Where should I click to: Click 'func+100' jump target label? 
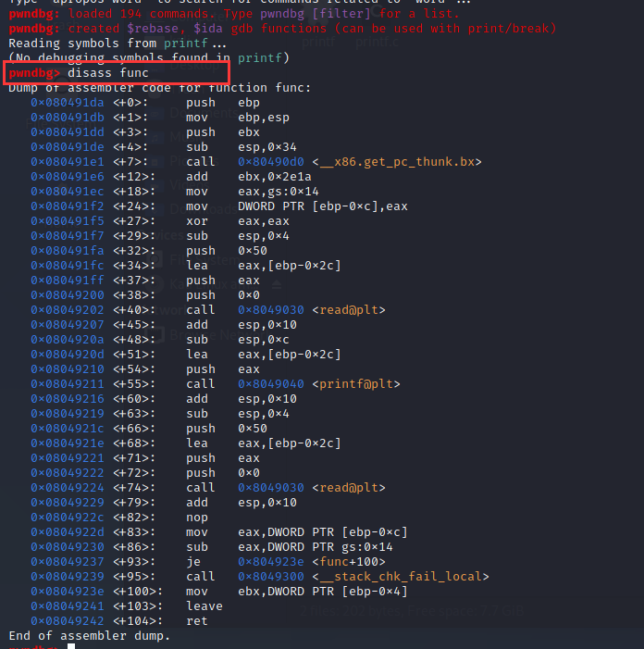[x=349, y=562]
